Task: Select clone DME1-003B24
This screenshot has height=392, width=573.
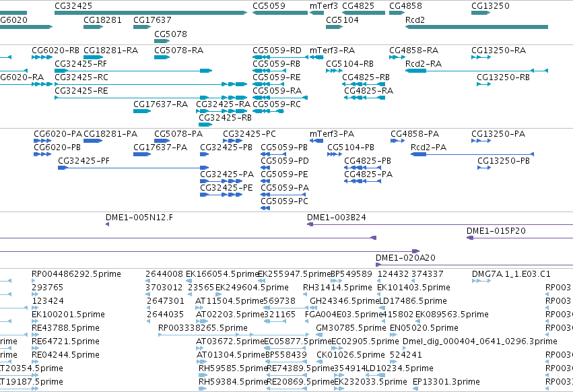Action: pos(337,218)
